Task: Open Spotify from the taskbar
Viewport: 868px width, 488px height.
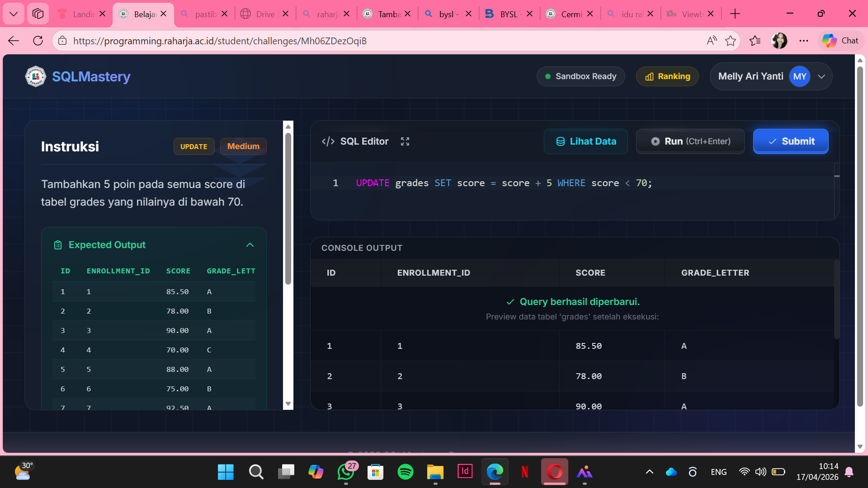Action: pyautogui.click(x=405, y=472)
